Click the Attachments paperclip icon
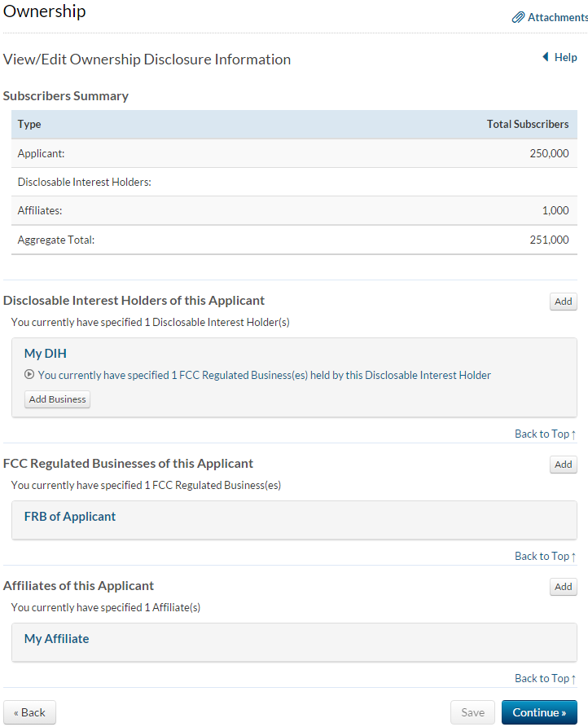Screen dimensions: 588x727 point(518,17)
